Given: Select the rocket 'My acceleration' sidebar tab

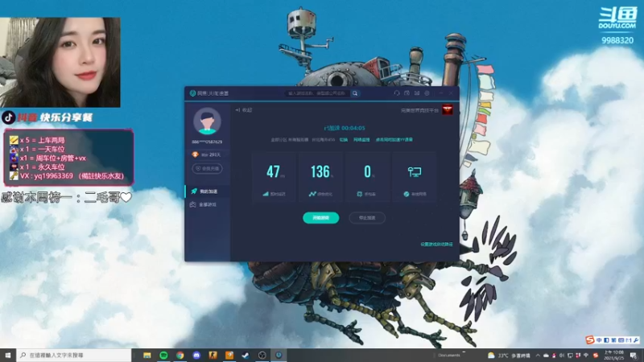Looking at the screenshot, I should point(208,191).
